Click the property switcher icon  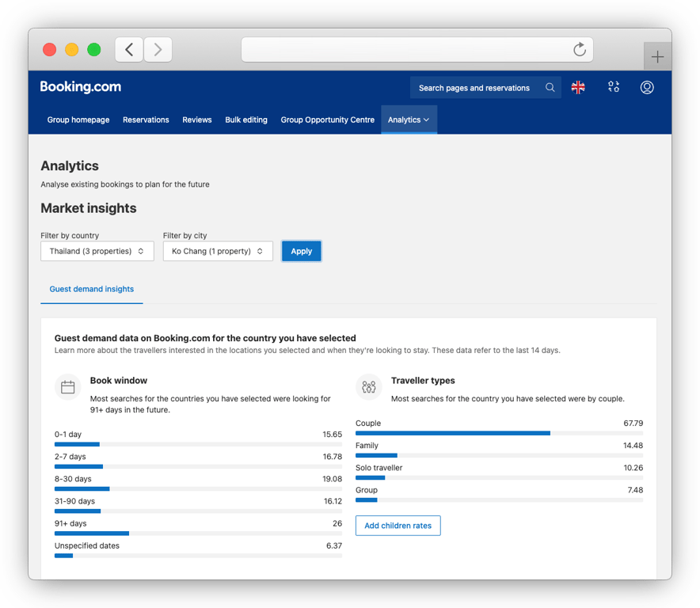coord(613,88)
